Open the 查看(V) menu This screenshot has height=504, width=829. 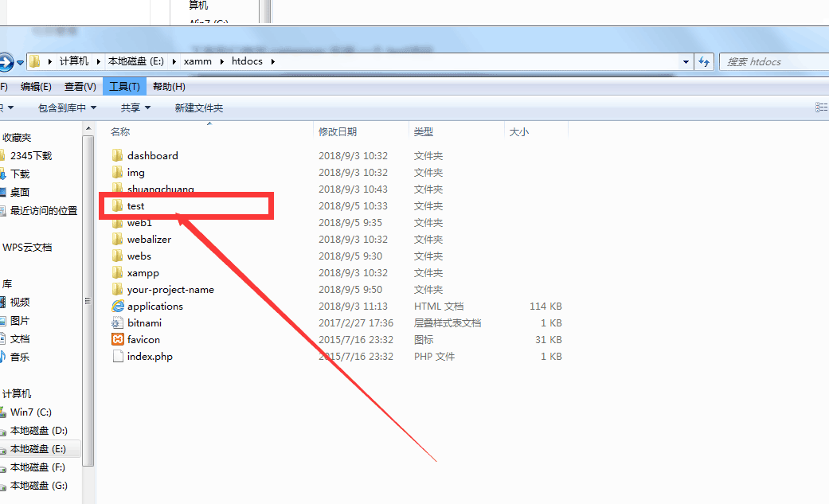point(80,87)
